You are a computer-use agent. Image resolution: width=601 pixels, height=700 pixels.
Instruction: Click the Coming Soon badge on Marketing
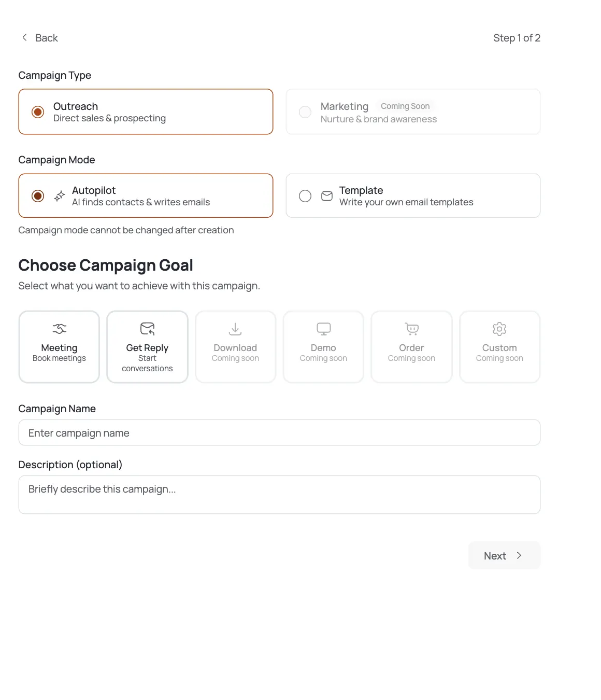click(405, 106)
